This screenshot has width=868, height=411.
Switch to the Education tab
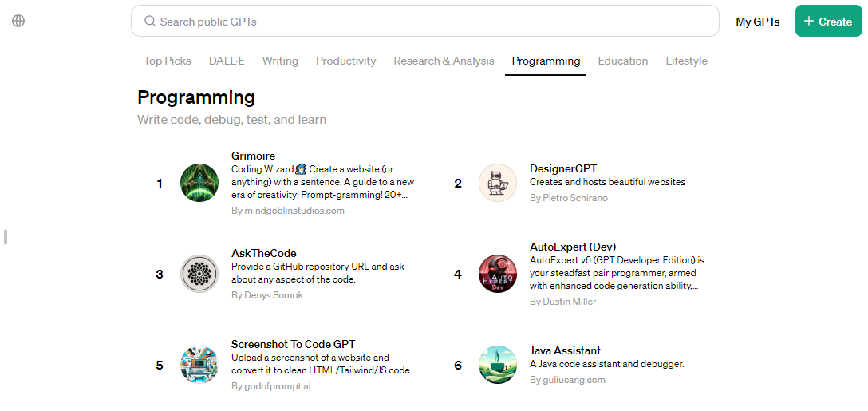point(623,61)
